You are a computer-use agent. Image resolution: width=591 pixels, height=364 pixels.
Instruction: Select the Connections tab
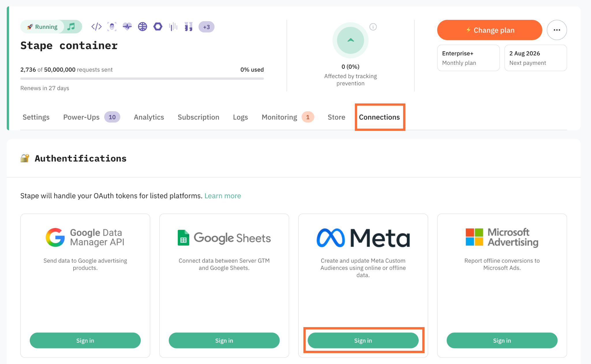pos(379,117)
